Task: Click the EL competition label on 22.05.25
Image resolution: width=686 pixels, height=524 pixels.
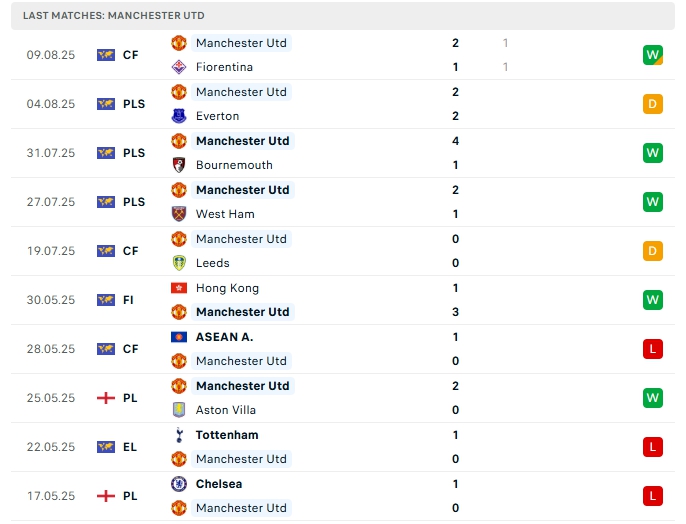Action: [x=131, y=447]
